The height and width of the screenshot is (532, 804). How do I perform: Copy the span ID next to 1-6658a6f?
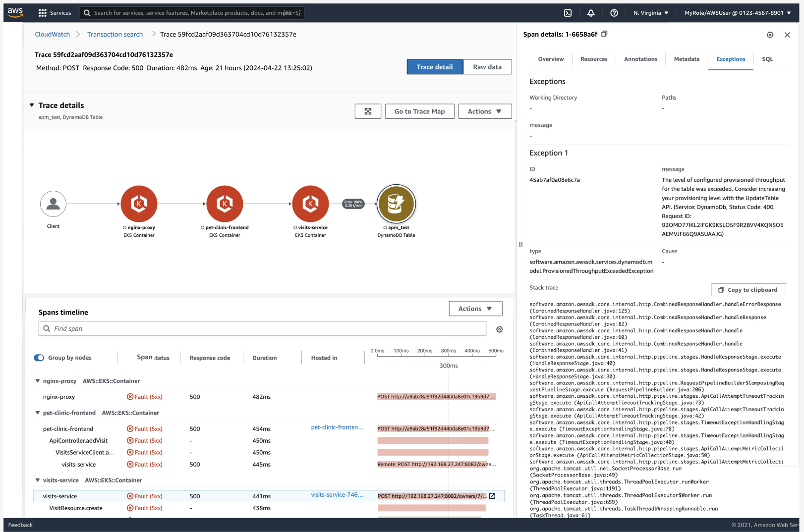coord(604,34)
